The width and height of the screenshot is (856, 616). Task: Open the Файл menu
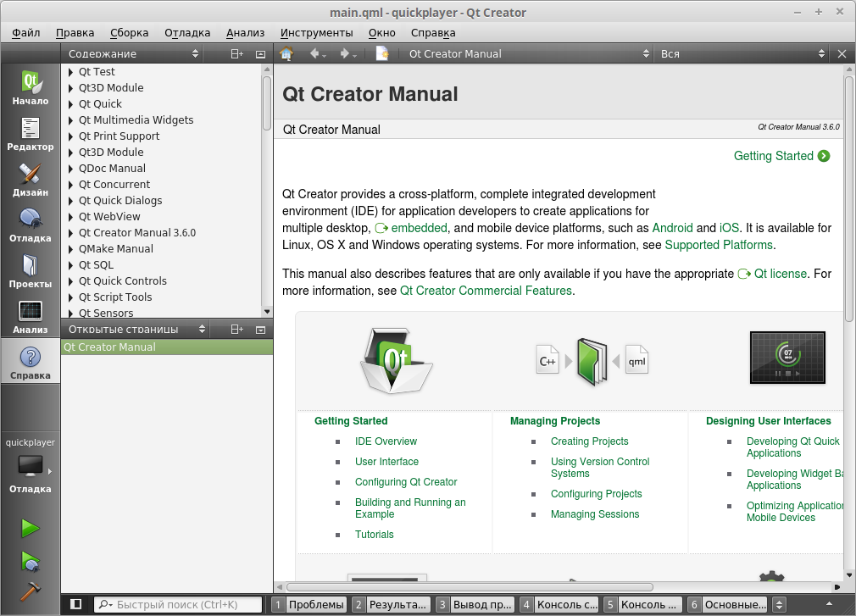pos(25,33)
